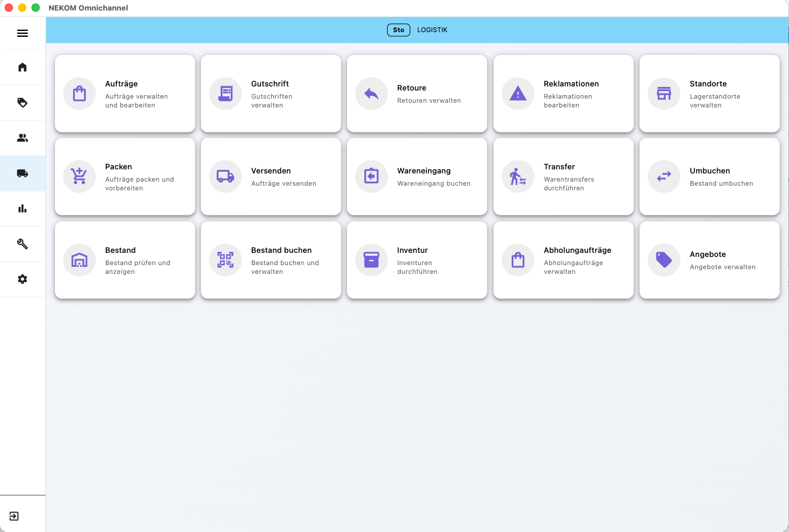Select the warning triangle icon on Reklamationen
This screenshot has width=789, height=532.
517,93
